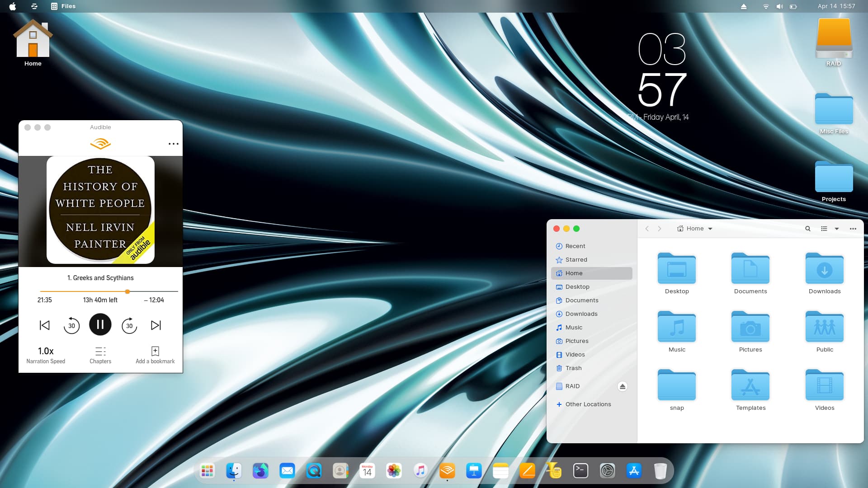Screen dimensions: 868x488
Task: Select the Pictures folder icon
Action: 750,327
